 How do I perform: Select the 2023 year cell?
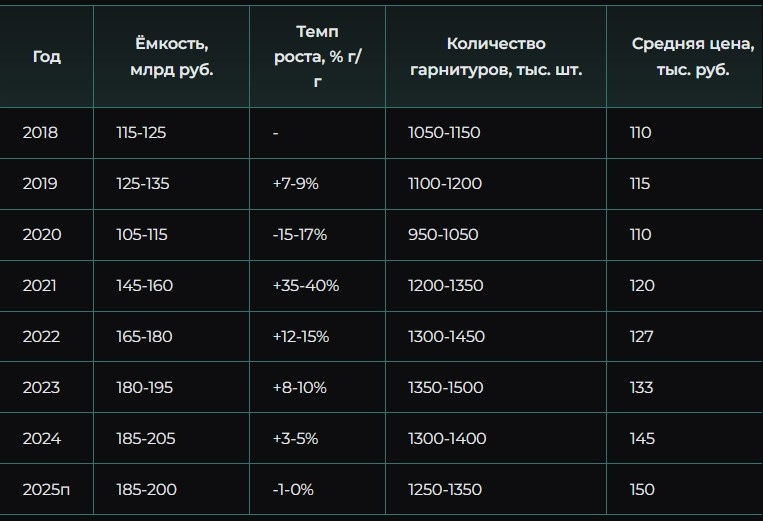[42, 388]
